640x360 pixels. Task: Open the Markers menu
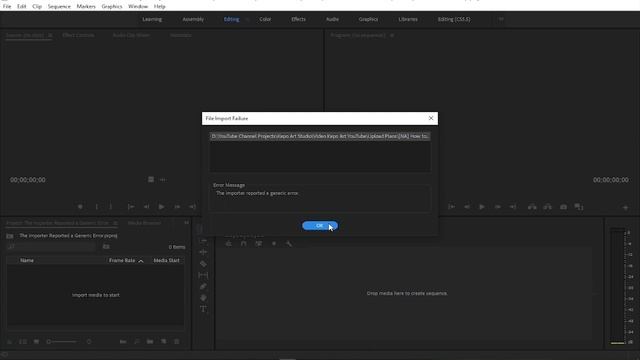pyautogui.click(x=86, y=7)
